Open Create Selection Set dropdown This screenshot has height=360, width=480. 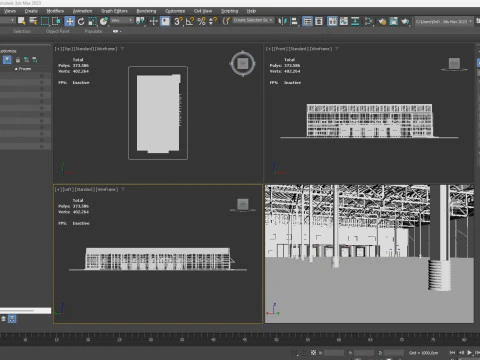click(253, 20)
